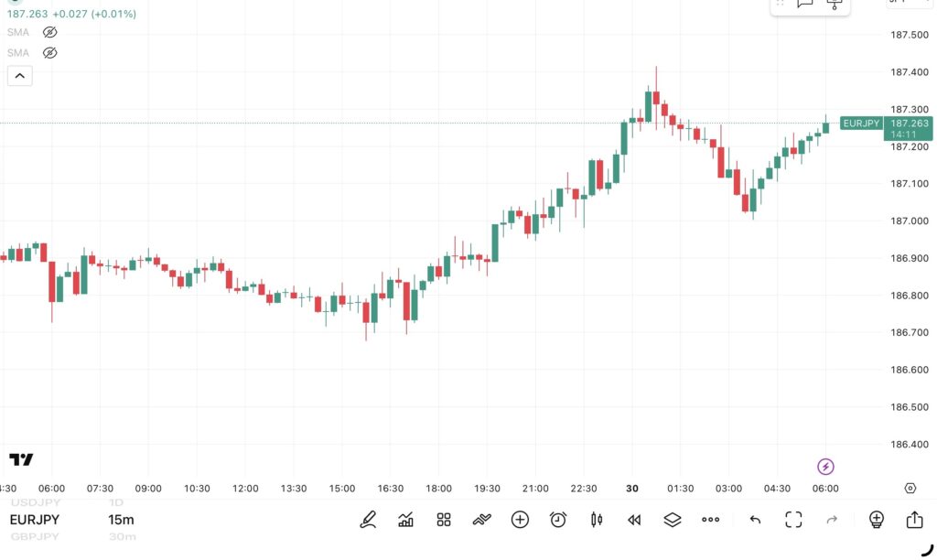
Task: Click the purple lightning market events icon
Action: (825, 466)
